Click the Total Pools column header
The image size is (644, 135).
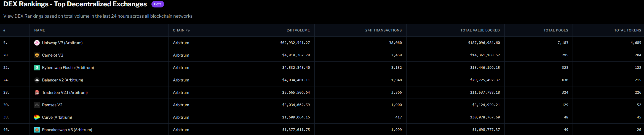556,30
